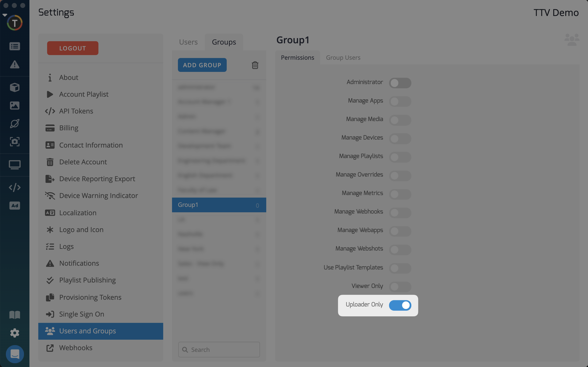Open the Ad icon in left sidebar
Image resolution: width=588 pixels, height=367 pixels.
tap(15, 206)
